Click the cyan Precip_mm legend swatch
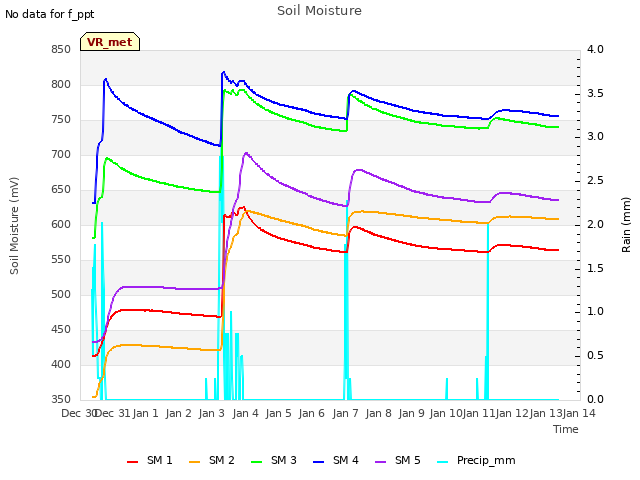640x480 pixels. [442, 462]
